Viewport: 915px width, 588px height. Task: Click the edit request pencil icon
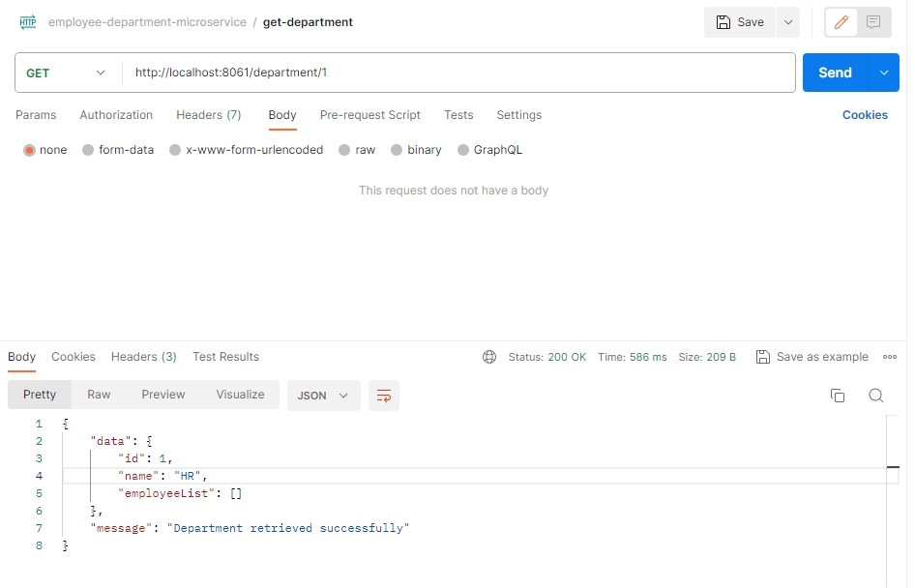[840, 21]
